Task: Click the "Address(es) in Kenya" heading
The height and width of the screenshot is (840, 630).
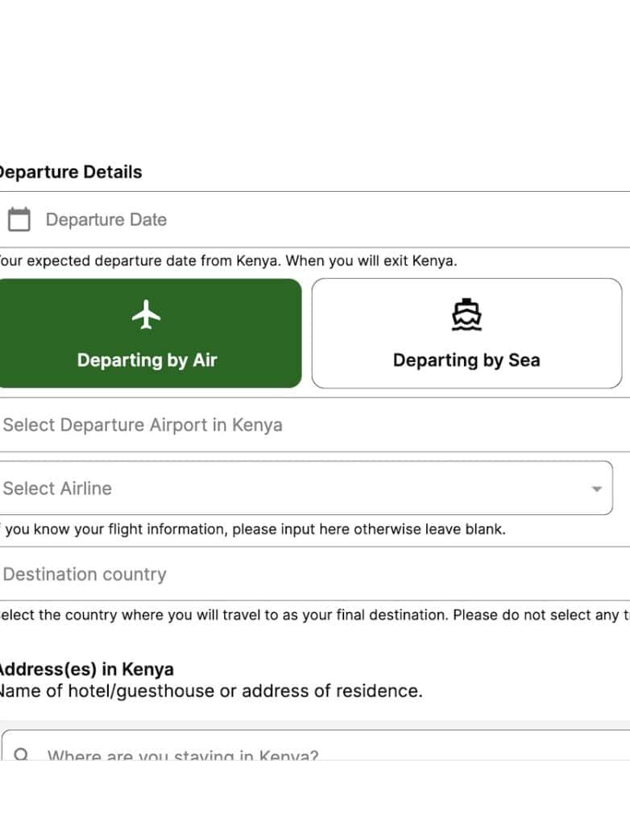Action: coord(85,669)
